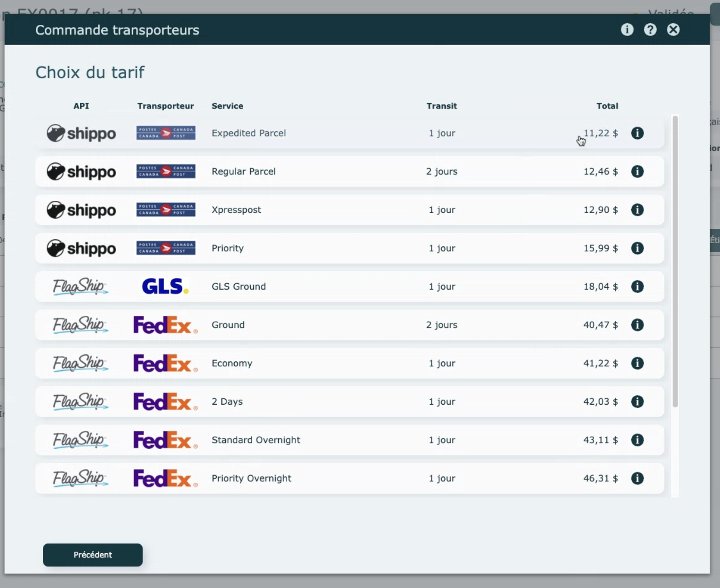The image size is (720, 588).
Task: Click info icon on the Xpresspost row
Action: [637, 210]
